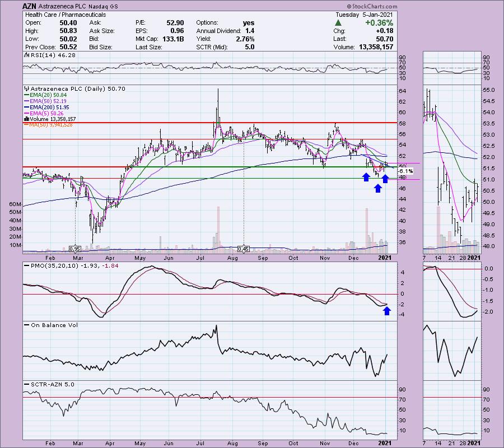
Task: Click the Last price value 50.70 in the header
Action: (384, 39)
